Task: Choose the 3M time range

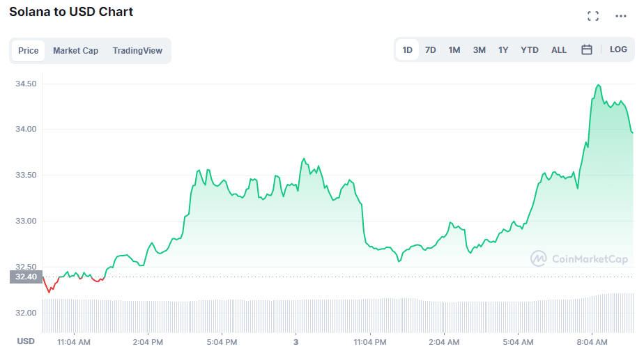Action: 480,50
